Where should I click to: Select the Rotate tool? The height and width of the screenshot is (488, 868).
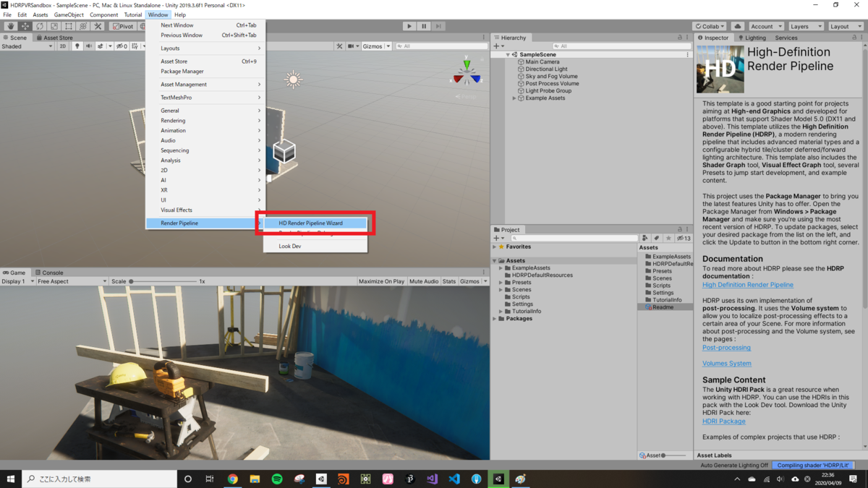[40, 27]
